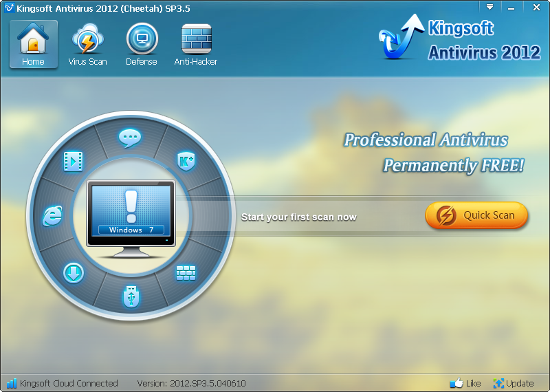The width and height of the screenshot is (550, 392).
Task: Click the Like thumbs-up link
Action: click(x=465, y=383)
